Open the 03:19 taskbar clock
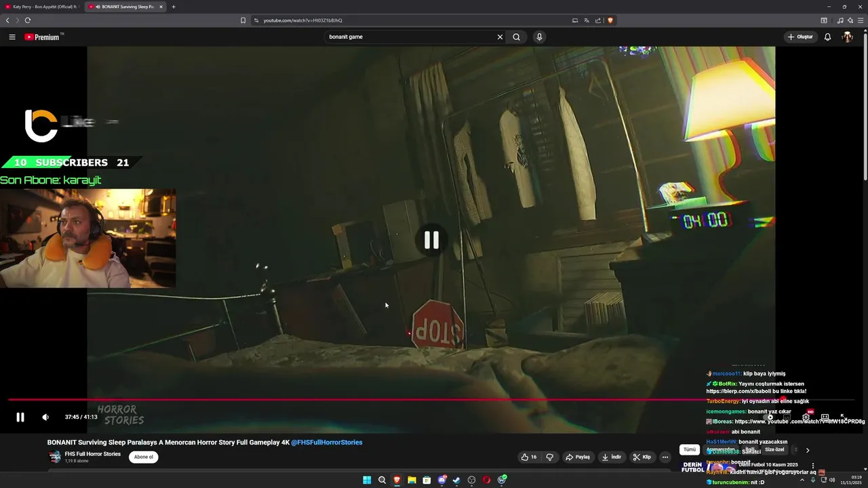The width and height of the screenshot is (868, 488). [851, 480]
